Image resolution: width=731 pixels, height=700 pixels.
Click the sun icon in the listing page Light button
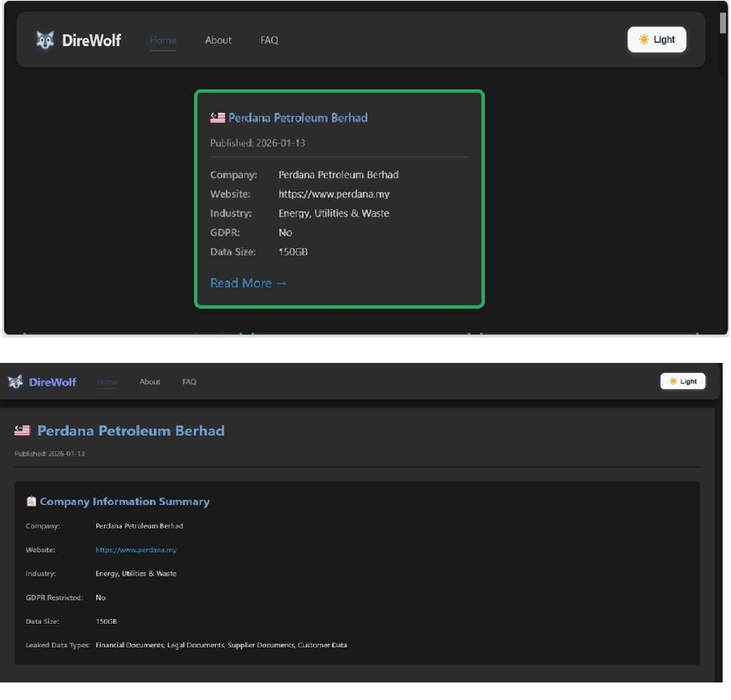643,39
